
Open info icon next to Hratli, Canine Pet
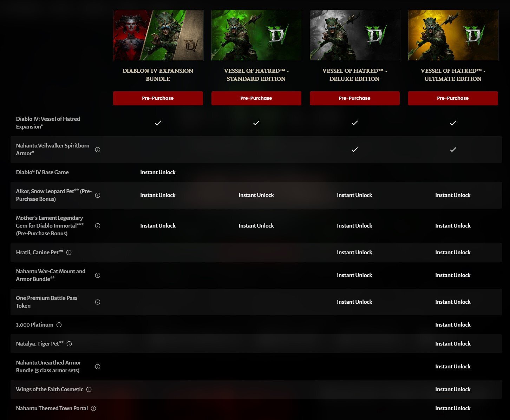[x=69, y=252]
